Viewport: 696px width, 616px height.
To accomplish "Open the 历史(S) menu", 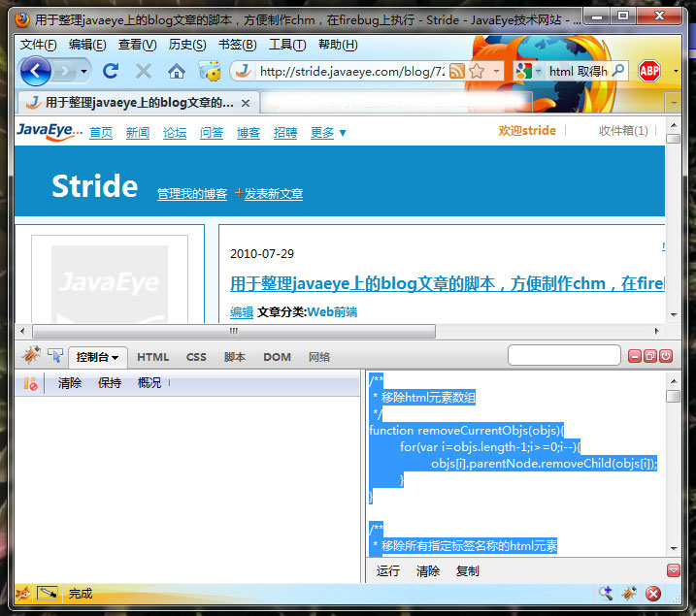I will pos(187,45).
